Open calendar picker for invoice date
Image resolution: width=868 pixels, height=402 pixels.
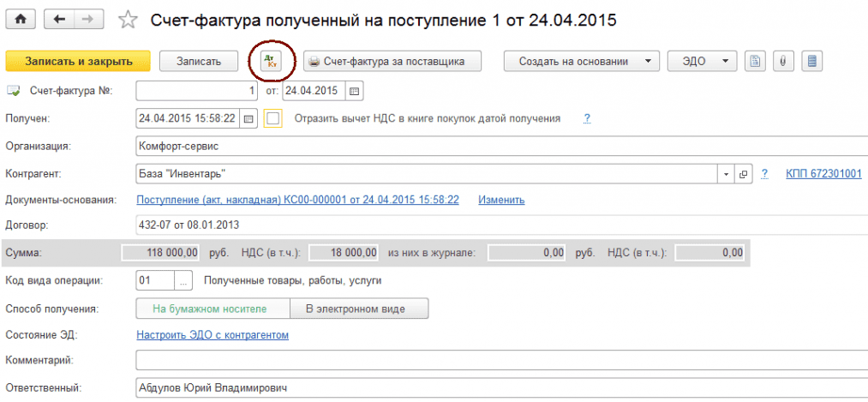[355, 90]
